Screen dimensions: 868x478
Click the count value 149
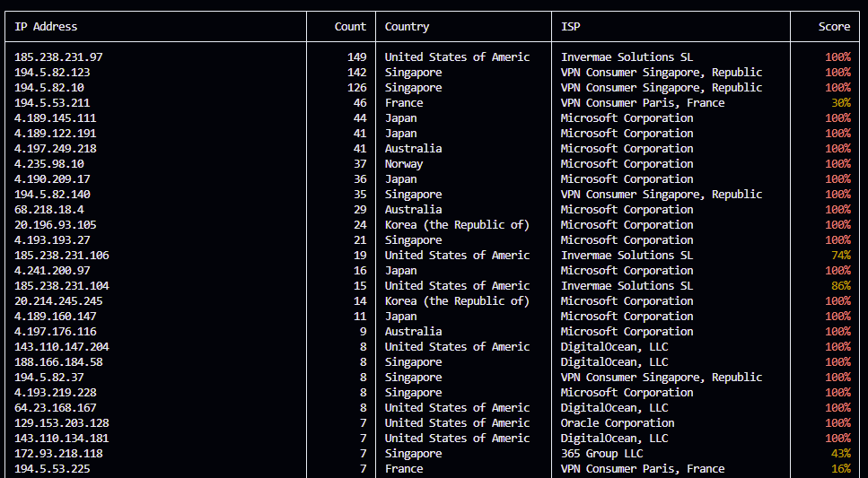357,57
